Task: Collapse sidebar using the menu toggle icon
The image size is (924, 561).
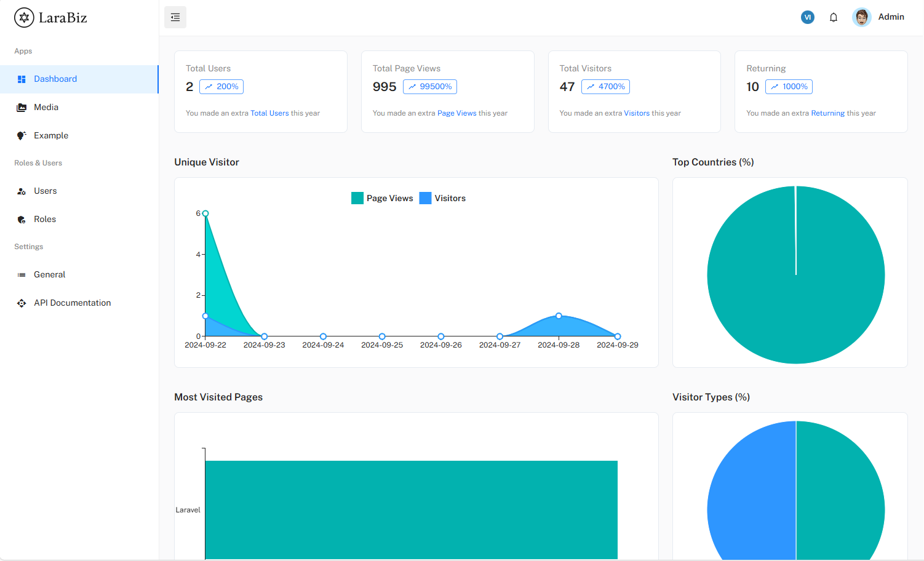Action: tap(175, 17)
